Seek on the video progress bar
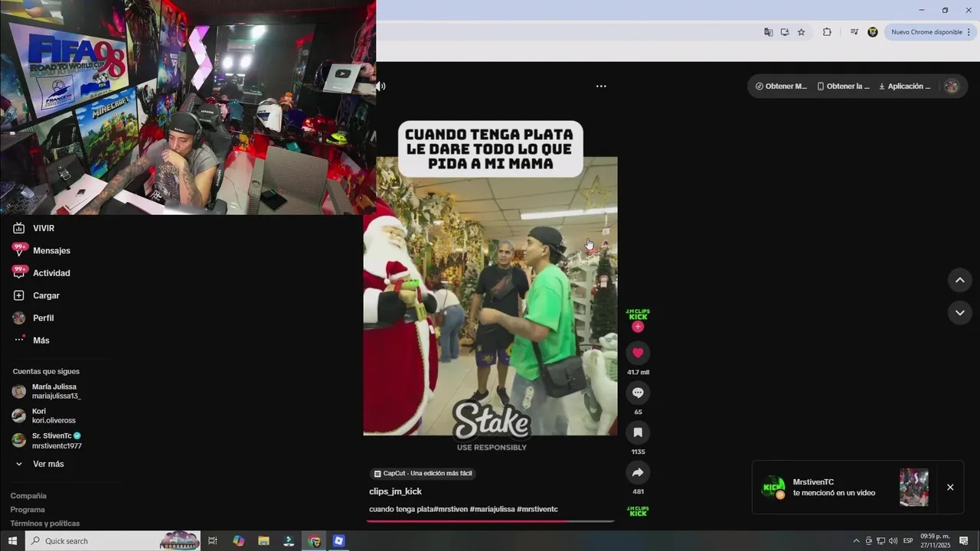The width and height of the screenshot is (980, 551). [490, 521]
